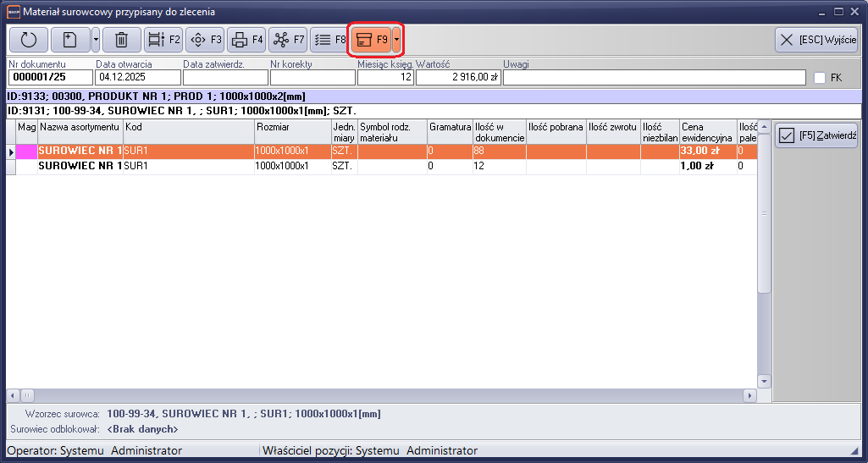The image size is (868, 463).
Task: Expand the dropdown arrow next to F9
Action: [x=396, y=40]
